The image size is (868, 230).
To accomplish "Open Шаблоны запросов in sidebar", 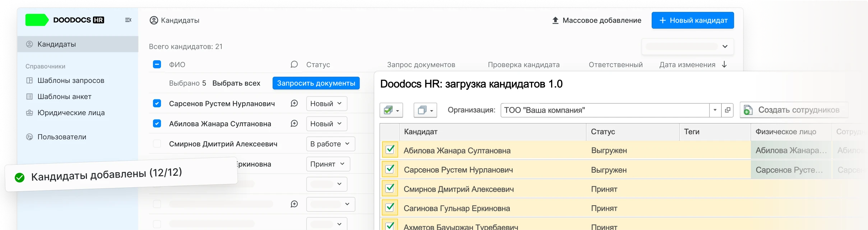I will 71,80.
